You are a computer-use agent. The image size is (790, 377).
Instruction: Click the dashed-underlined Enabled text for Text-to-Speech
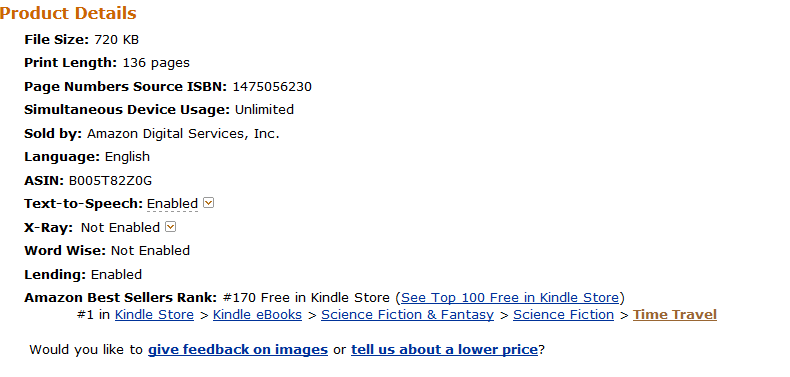[x=172, y=204]
